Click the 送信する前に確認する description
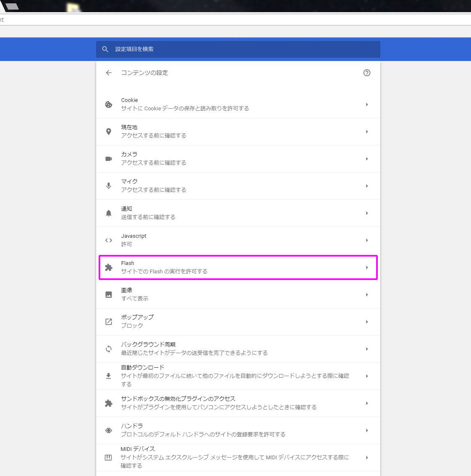Image resolution: width=471 pixels, height=476 pixels. tap(148, 217)
